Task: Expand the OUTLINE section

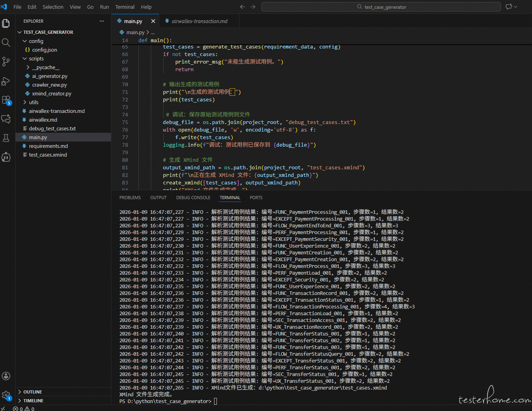Action: point(33,392)
